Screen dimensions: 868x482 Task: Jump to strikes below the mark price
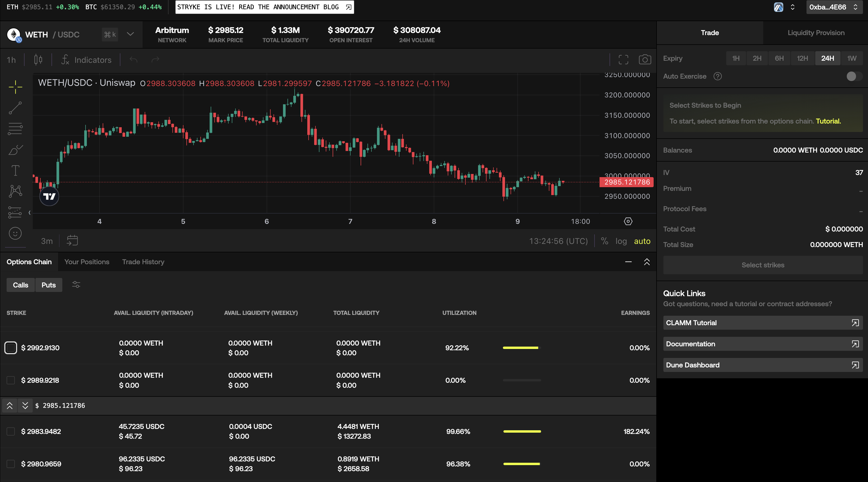[x=25, y=405]
